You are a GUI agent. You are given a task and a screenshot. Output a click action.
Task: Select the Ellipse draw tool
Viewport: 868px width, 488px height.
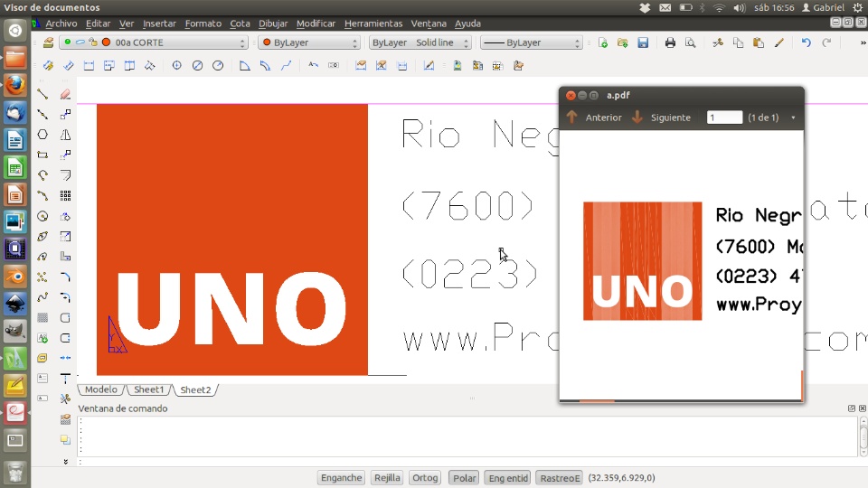click(x=42, y=236)
